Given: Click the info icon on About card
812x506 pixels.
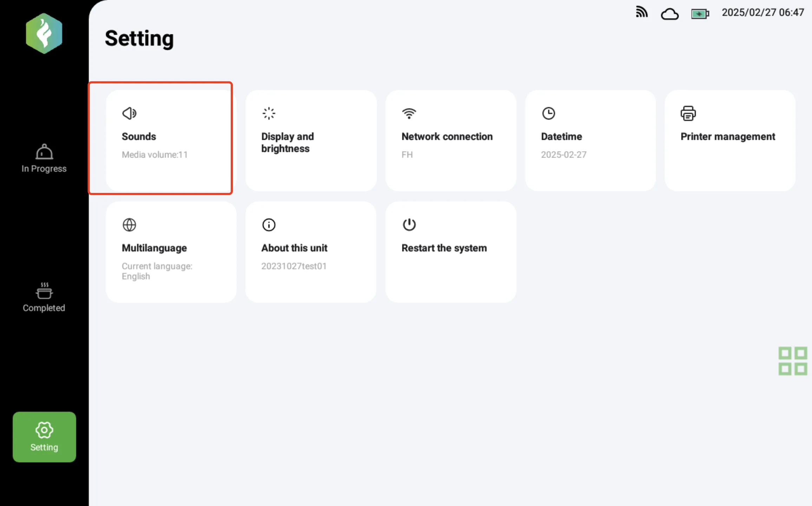Looking at the screenshot, I should point(269,225).
